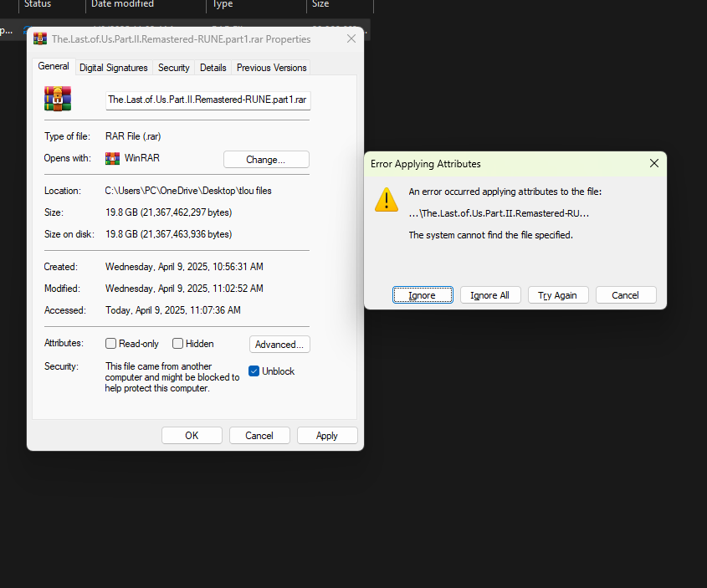707x588 pixels.
Task: Click the Properties window title text
Action: point(182,39)
